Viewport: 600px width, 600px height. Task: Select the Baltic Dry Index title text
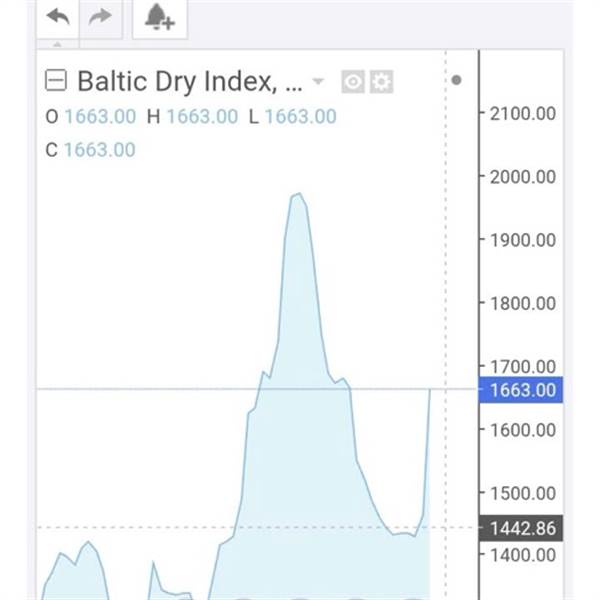coord(190,81)
